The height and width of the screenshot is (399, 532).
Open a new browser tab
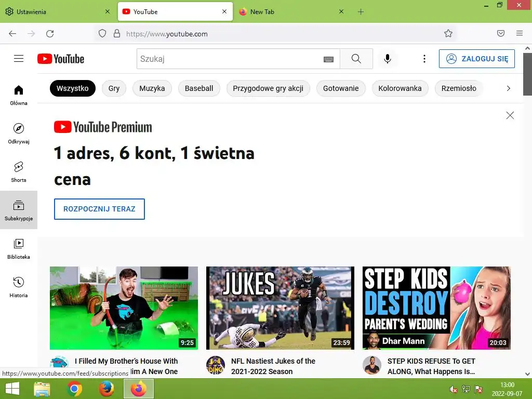click(x=361, y=12)
